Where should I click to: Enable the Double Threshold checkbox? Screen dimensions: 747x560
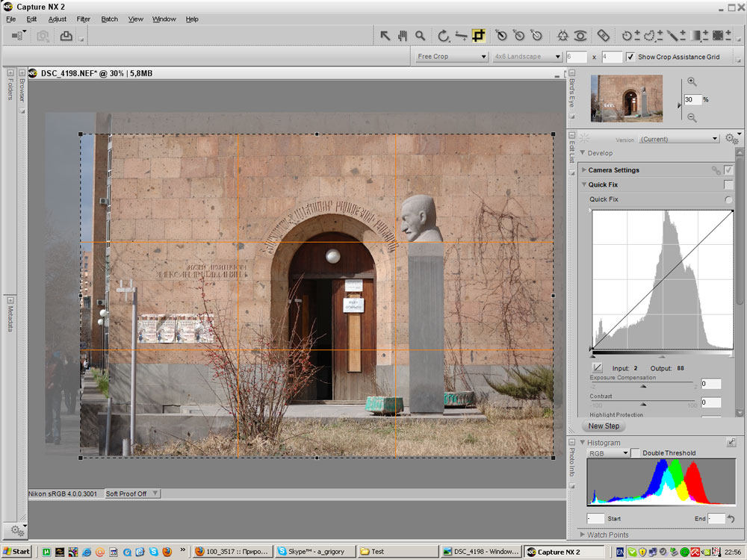point(636,453)
